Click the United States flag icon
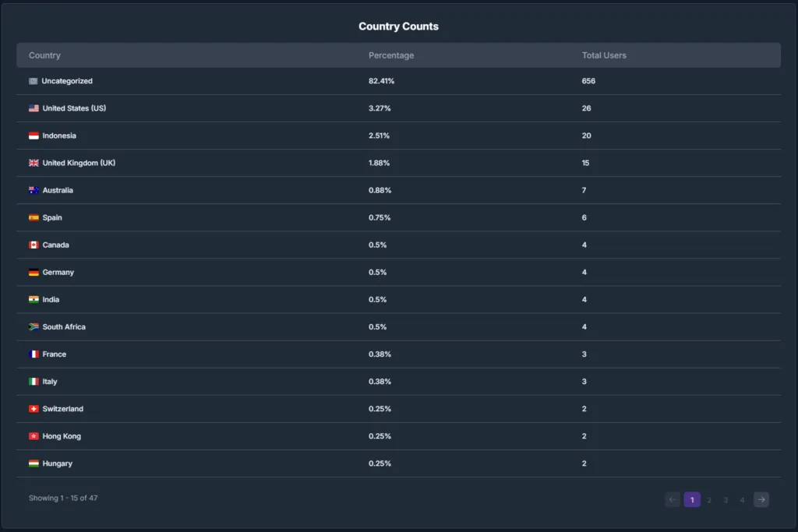This screenshot has width=798, height=532. click(34, 108)
